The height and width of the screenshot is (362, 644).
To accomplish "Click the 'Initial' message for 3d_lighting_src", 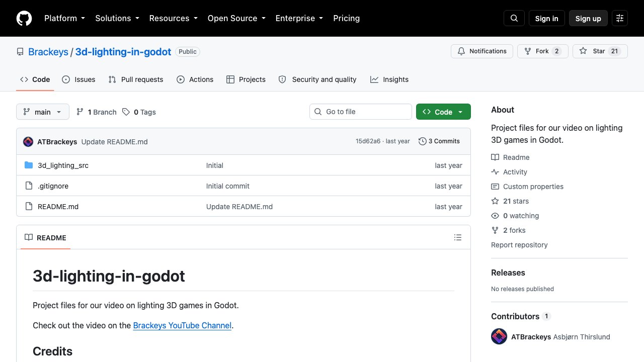I will coord(215,165).
